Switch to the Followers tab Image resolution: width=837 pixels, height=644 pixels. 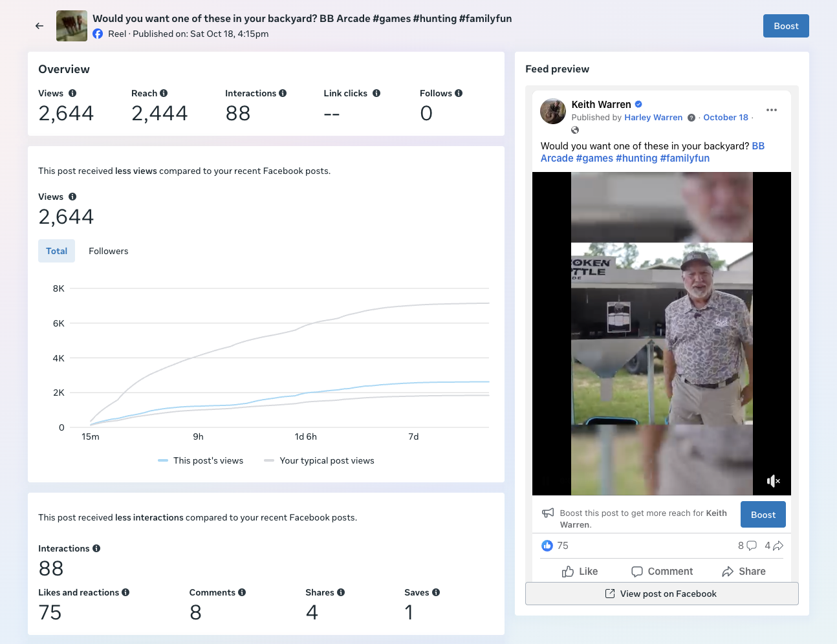(x=109, y=251)
